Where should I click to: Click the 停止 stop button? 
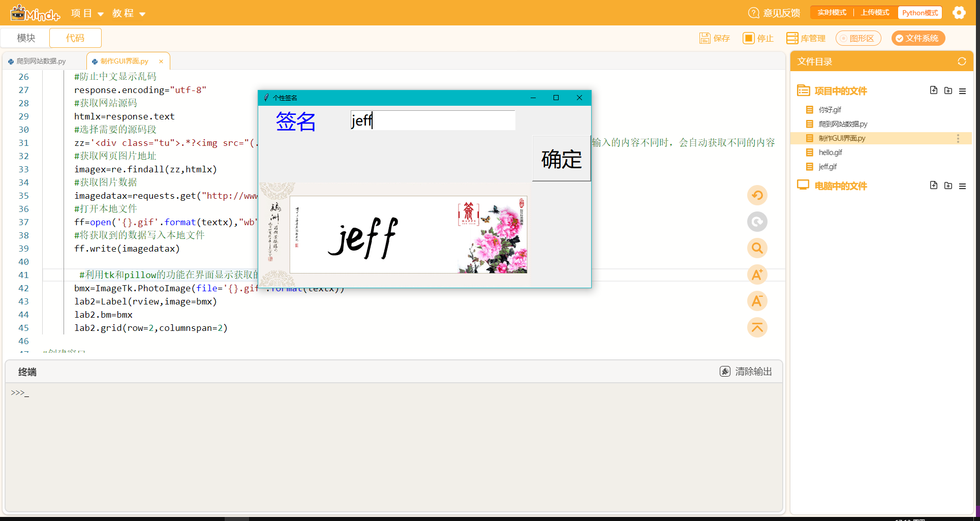point(758,38)
